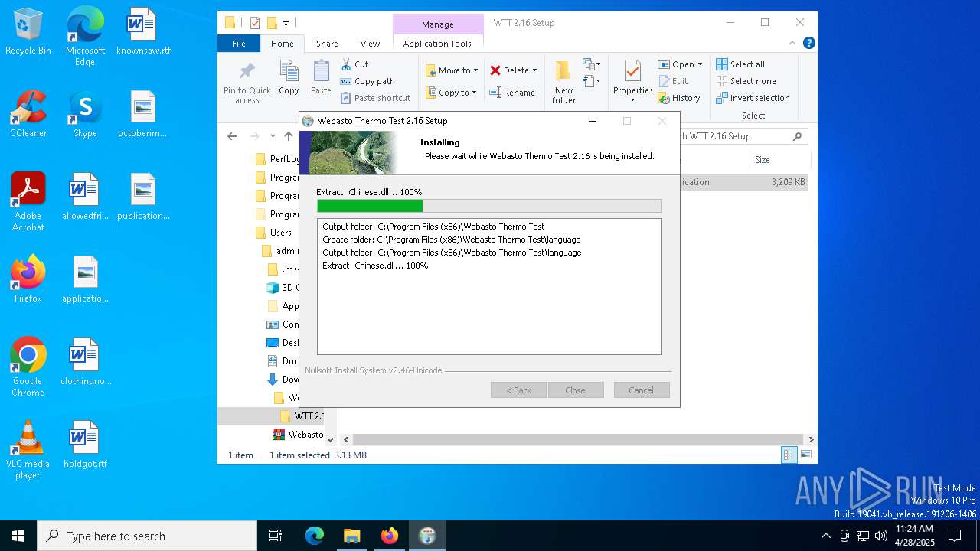This screenshot has height=551, width=980.
Task: Switch to details view button
Action: point(789,455)
